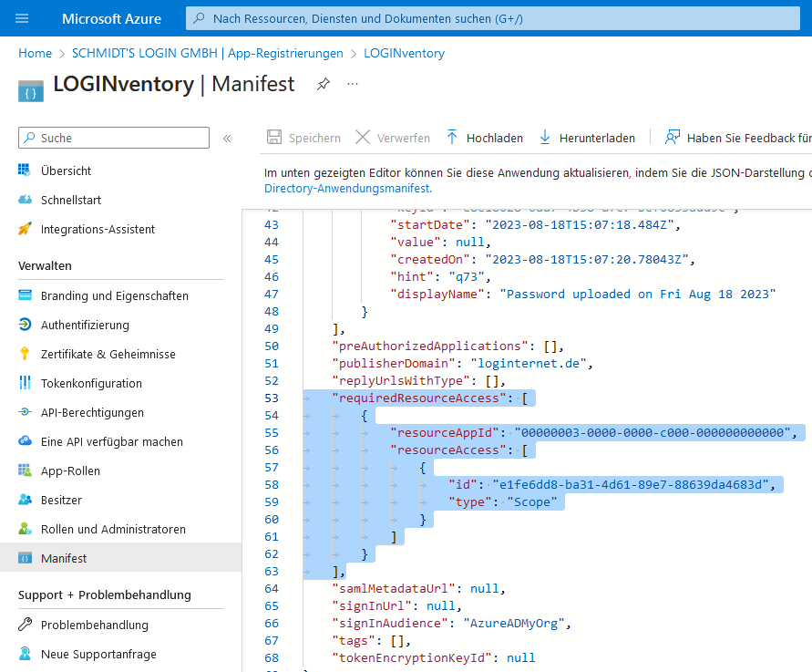This screenshot has height=672, width=812.
Task: Click the "Scope" type value on line 59
Action: (x=532, y=502)
